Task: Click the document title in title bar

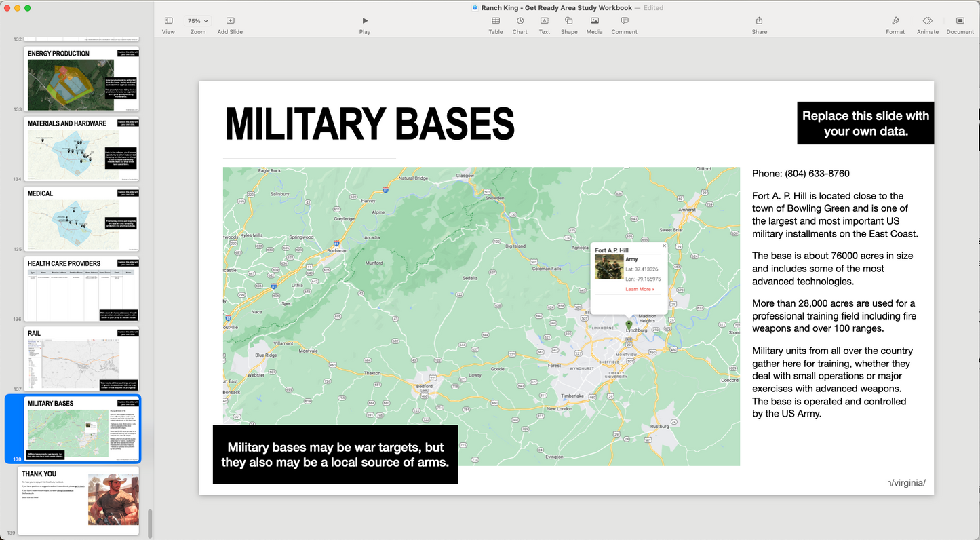Action: [x=557, y=8]
